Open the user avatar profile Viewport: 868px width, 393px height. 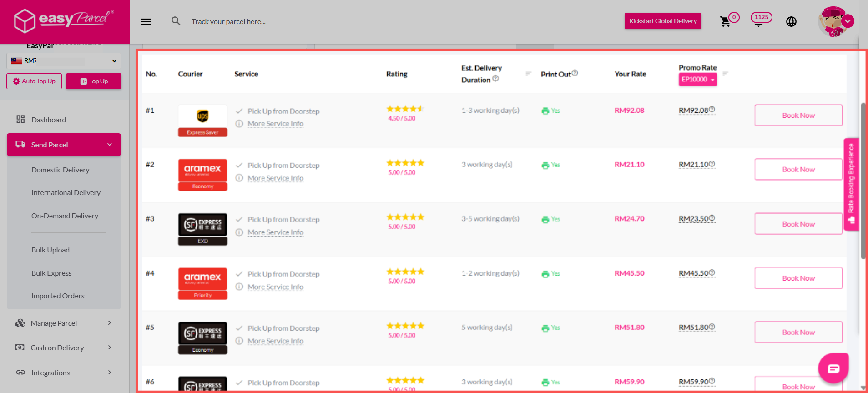[x=832, y=21]
